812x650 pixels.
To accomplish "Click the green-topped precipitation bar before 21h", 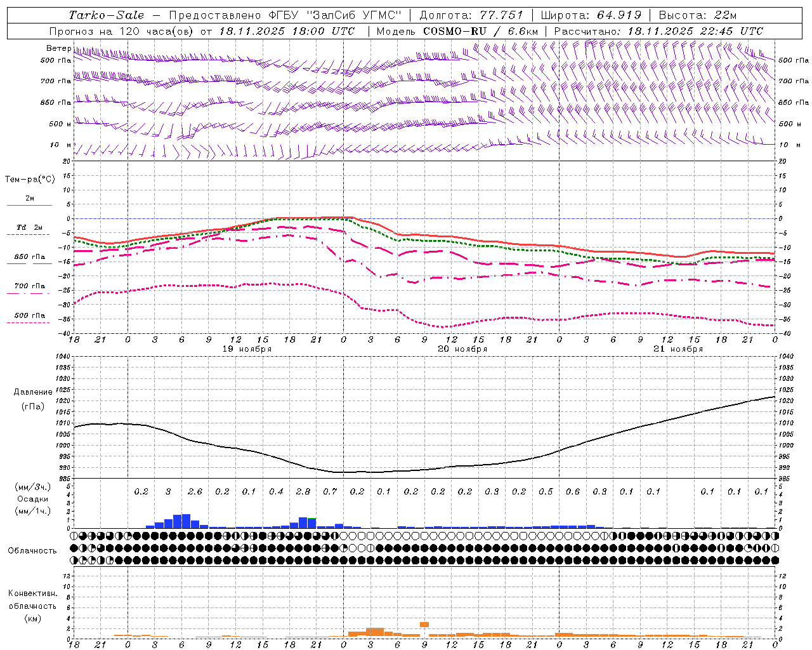I will [312, 523].
